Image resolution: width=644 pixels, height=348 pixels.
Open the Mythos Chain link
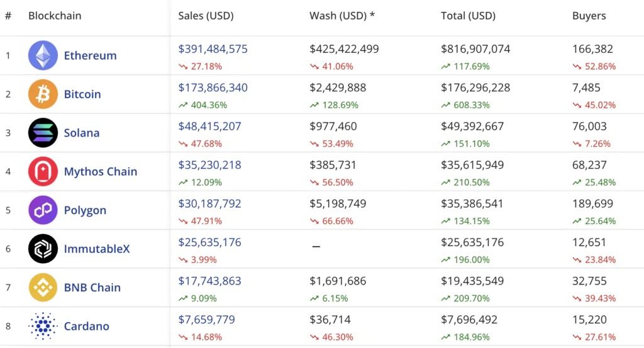(101, 171)
